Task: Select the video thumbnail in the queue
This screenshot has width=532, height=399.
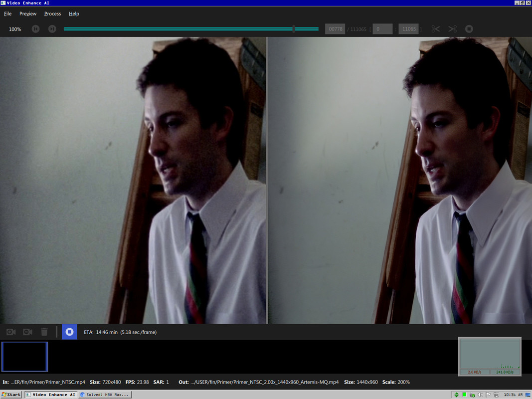Action: point(25,357)
